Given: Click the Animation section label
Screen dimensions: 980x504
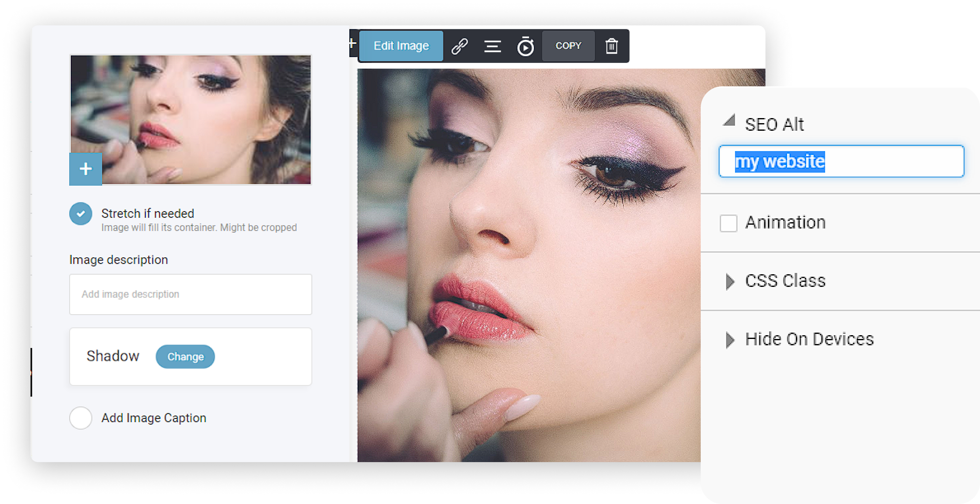Looking at the screenshot, I should pos(782,222).
